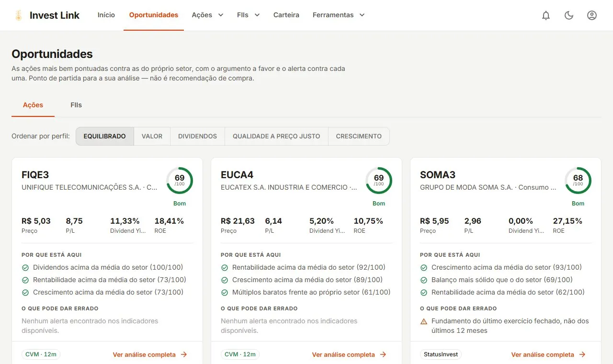
Task: Sort by the VALOR profile
Action: [x=152, y=136]
